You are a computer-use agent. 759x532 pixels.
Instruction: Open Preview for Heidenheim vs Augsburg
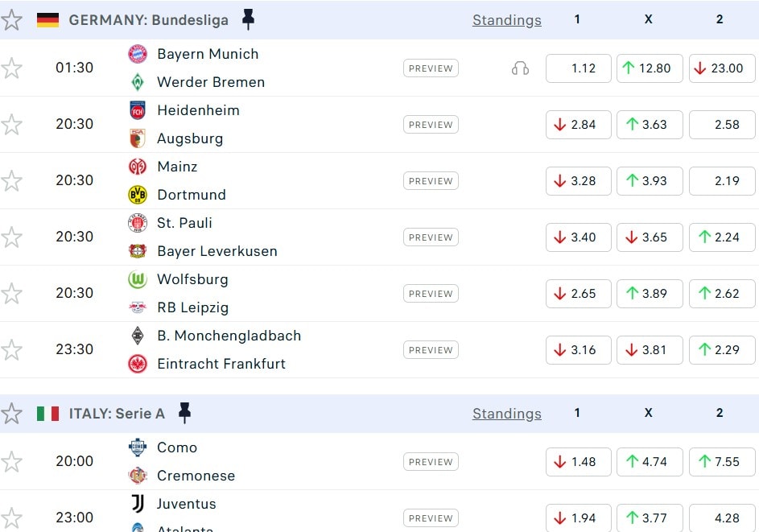(x=431, y=125)
